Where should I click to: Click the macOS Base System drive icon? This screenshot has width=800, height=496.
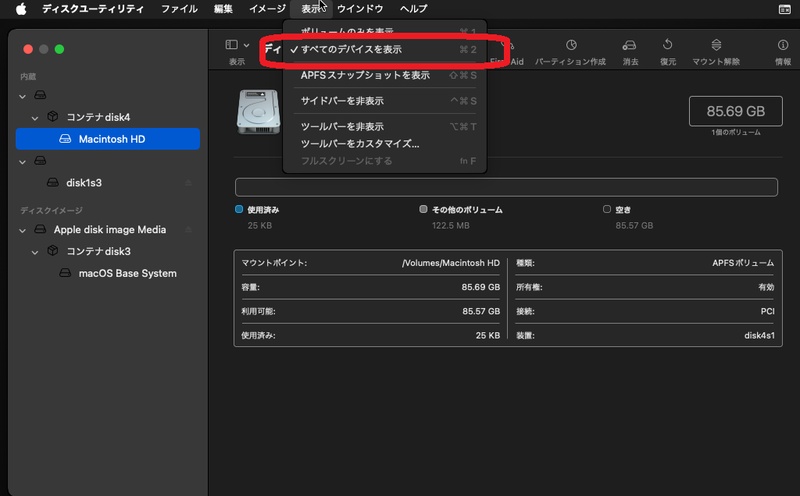[x=65, y=272]
